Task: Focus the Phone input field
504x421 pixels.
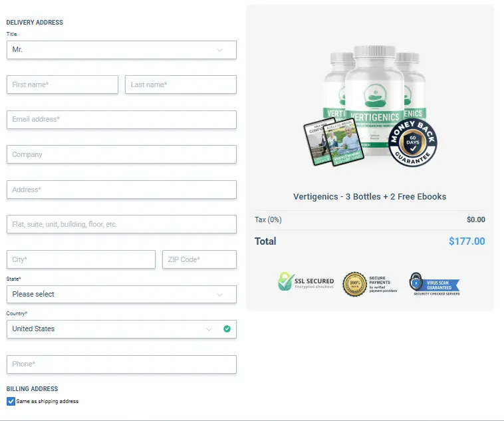Action: (x=122, y=364)
